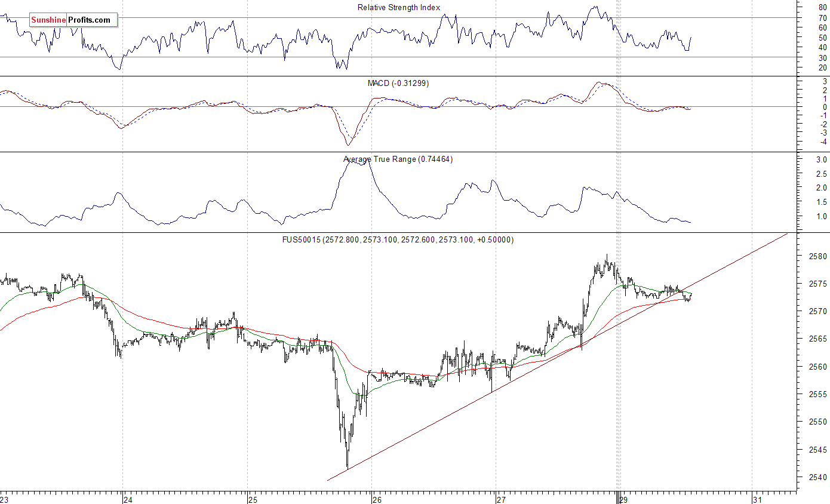The height and width of the screenshot is (504, 830).
Task: Click the MACD axis label -4
Action: [x=823, y=142]
